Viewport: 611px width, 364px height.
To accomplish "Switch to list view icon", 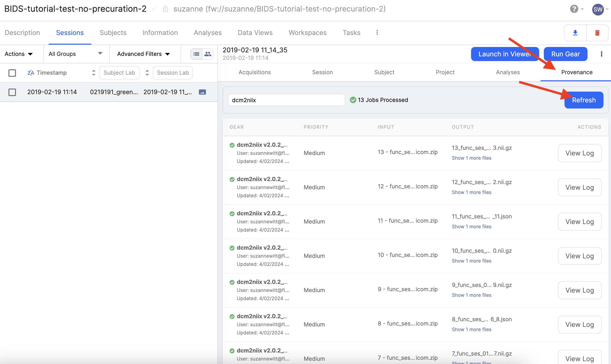I will click(x=196, y=54).
